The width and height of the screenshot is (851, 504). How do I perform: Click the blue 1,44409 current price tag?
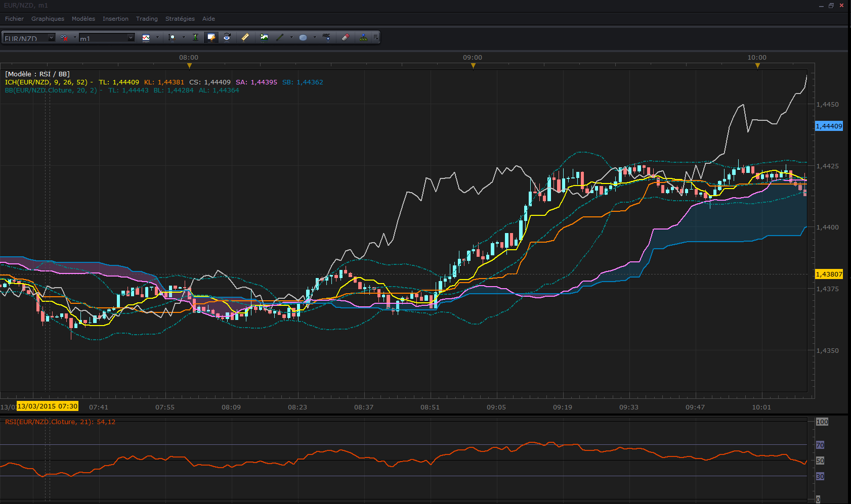(x=829, y=126)
